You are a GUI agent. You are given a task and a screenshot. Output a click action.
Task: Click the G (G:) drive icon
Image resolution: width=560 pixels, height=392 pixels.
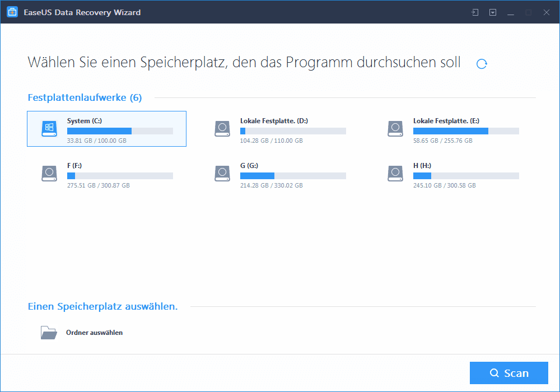pyautogui.click(x=222, y=174)
